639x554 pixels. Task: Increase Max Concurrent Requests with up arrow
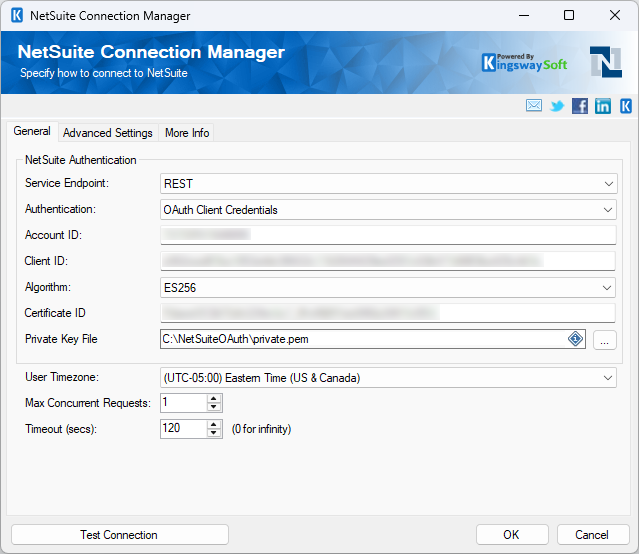tap(214, 398)
